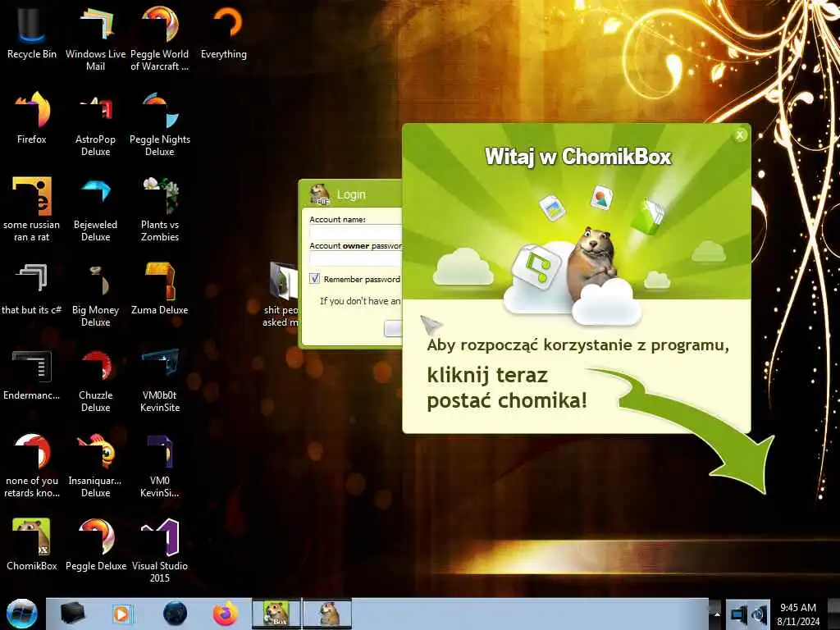Toggle the Remember password checkbox

(315, 279)
